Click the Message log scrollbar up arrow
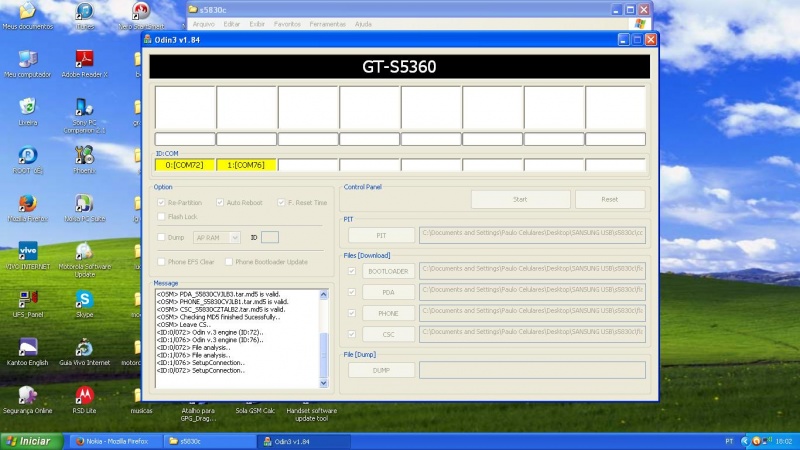The height and width of the screenshot is (450, 800). pos(323,294)
